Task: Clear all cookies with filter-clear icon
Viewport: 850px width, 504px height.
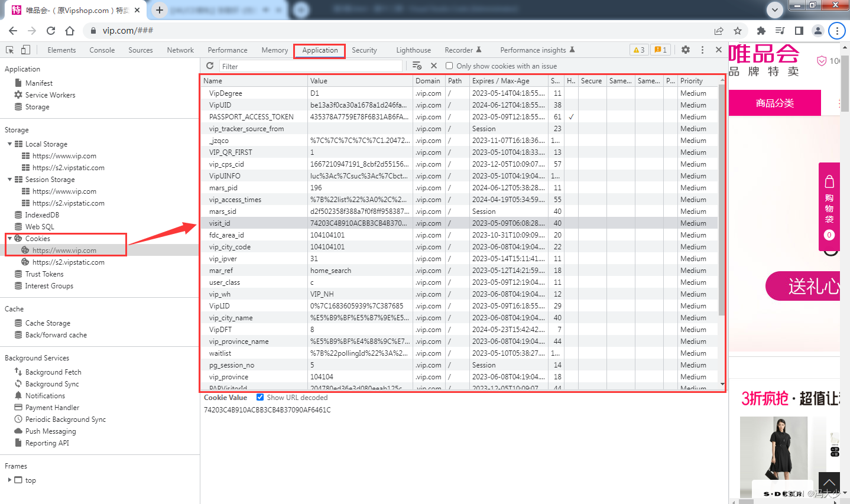Action: 417,66
